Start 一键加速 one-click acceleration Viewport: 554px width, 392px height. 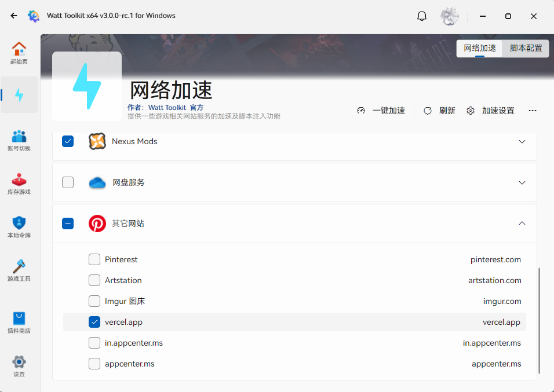pos(381,111)
